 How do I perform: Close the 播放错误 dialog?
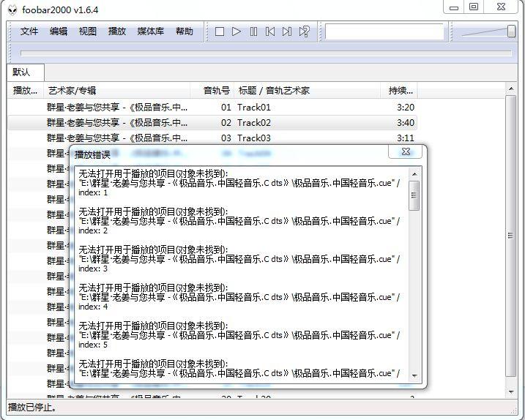(x=406, y=152)
